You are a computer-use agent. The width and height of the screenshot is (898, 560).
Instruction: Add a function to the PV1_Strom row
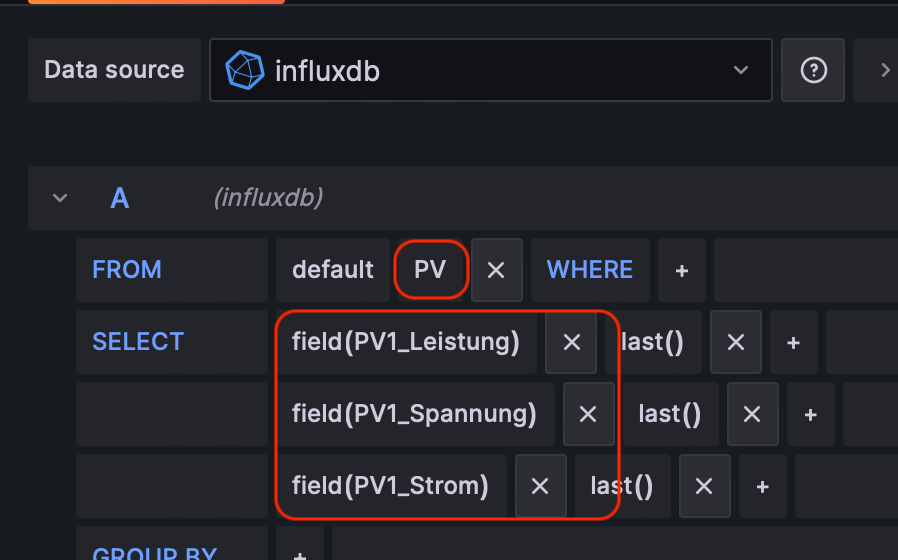[762, 486]
